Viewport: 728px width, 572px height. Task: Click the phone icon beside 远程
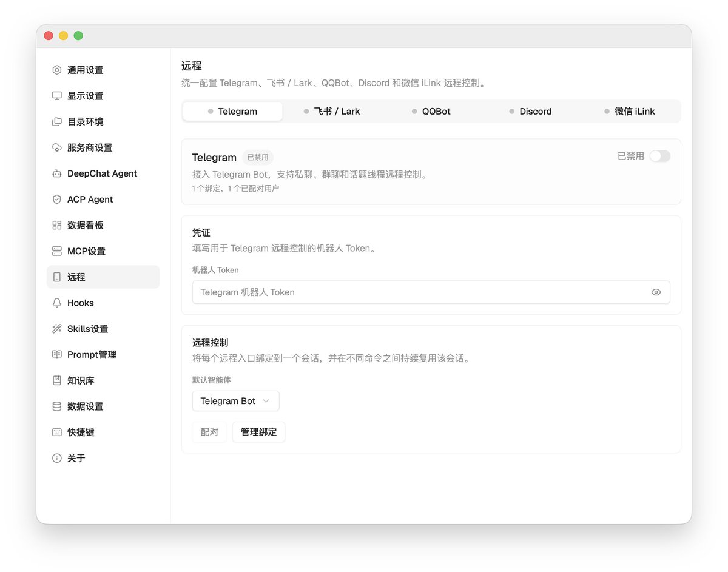[57, 277]
